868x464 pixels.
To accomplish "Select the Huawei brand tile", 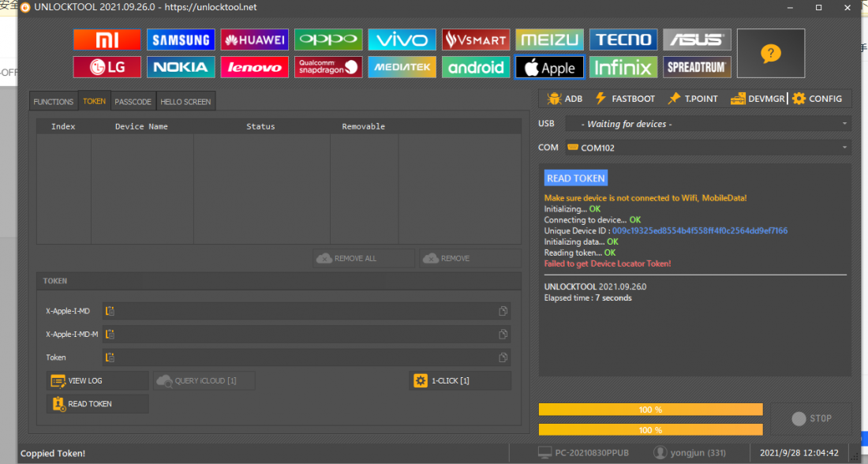I will (x=254, y=40).
